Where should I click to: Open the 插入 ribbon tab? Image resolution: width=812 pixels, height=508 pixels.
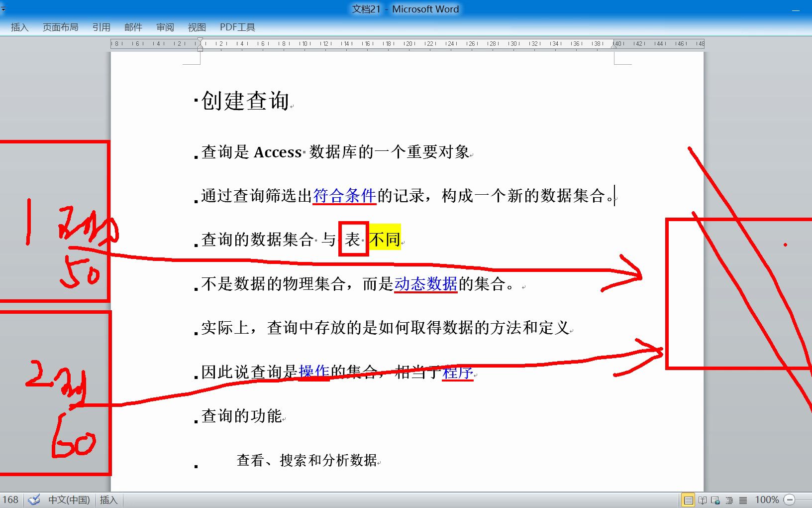[19, 27]
